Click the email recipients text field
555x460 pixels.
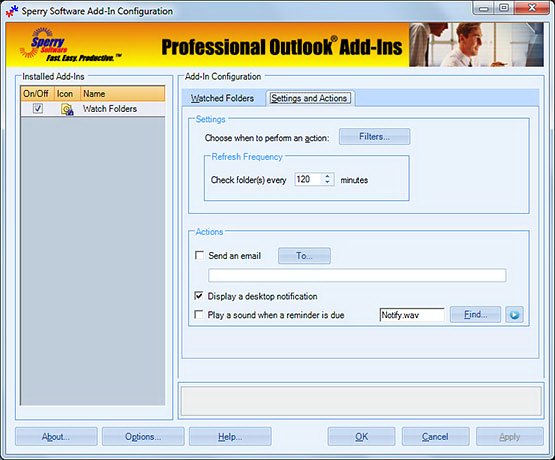click(357, 275)
